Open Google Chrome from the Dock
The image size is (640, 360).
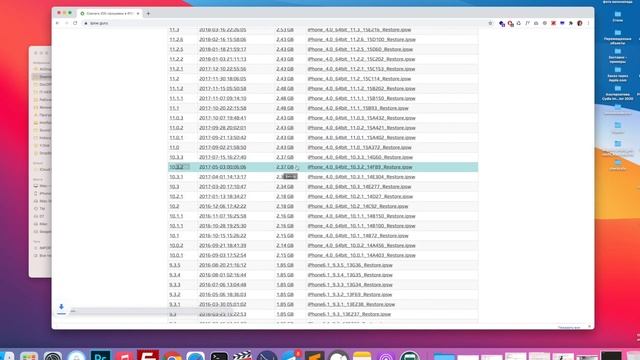click(x=172, y=356)
